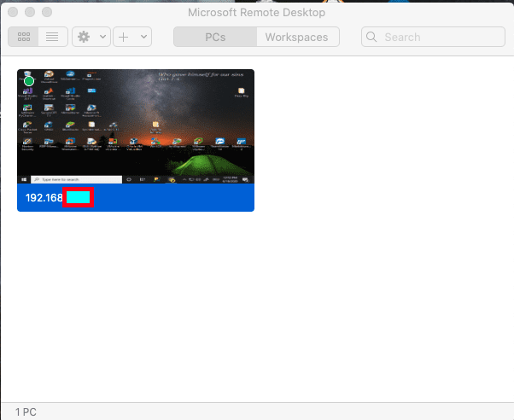Click the 1 PC status text
This screenshot has width=514, height=420.
pos(26,412)
